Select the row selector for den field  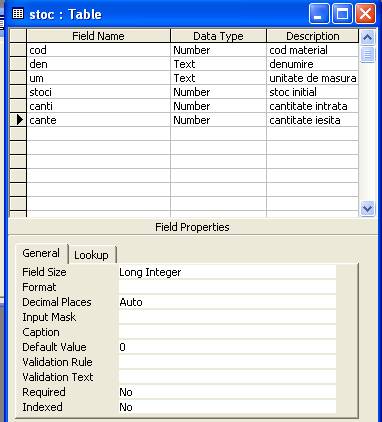click(x=18, y=64)
